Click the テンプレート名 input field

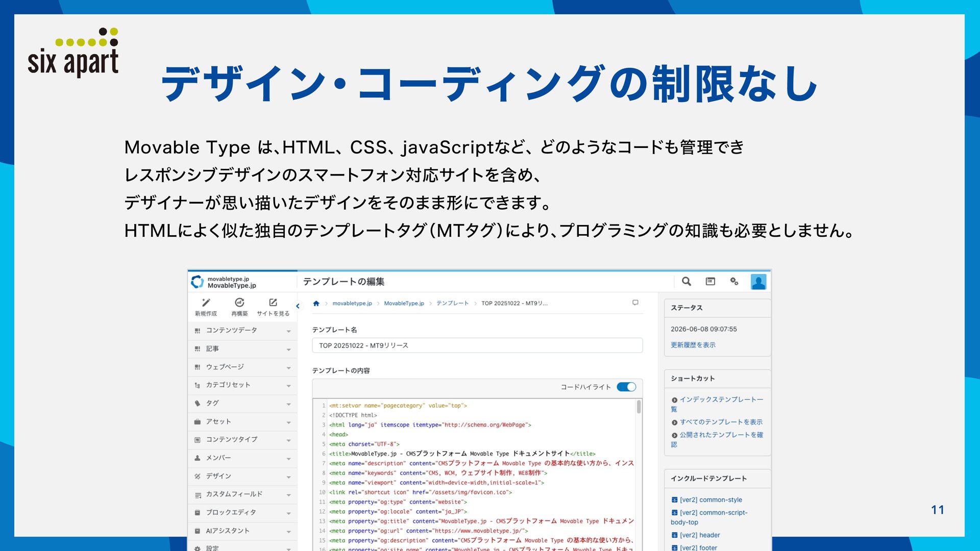coord(477,345)
